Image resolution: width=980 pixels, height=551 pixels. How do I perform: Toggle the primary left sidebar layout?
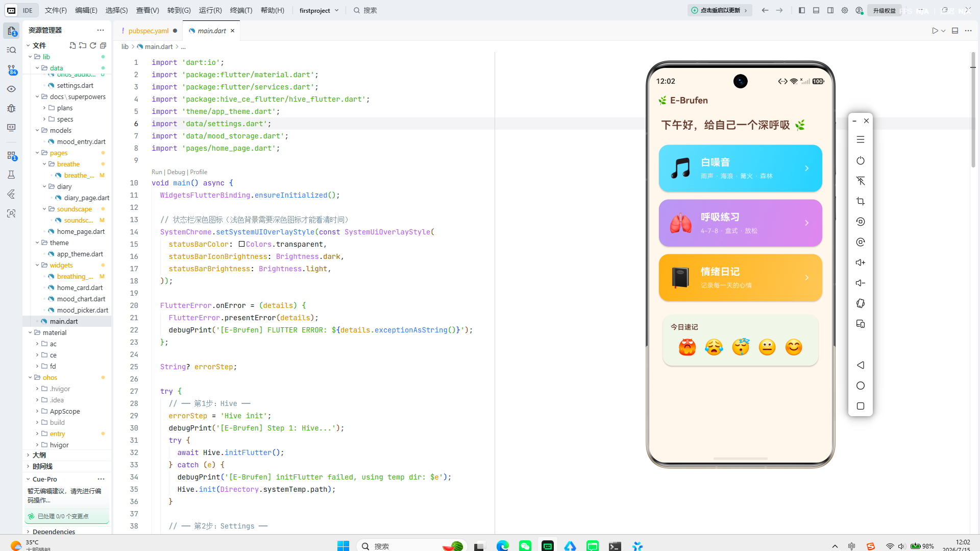coord(802,10)
